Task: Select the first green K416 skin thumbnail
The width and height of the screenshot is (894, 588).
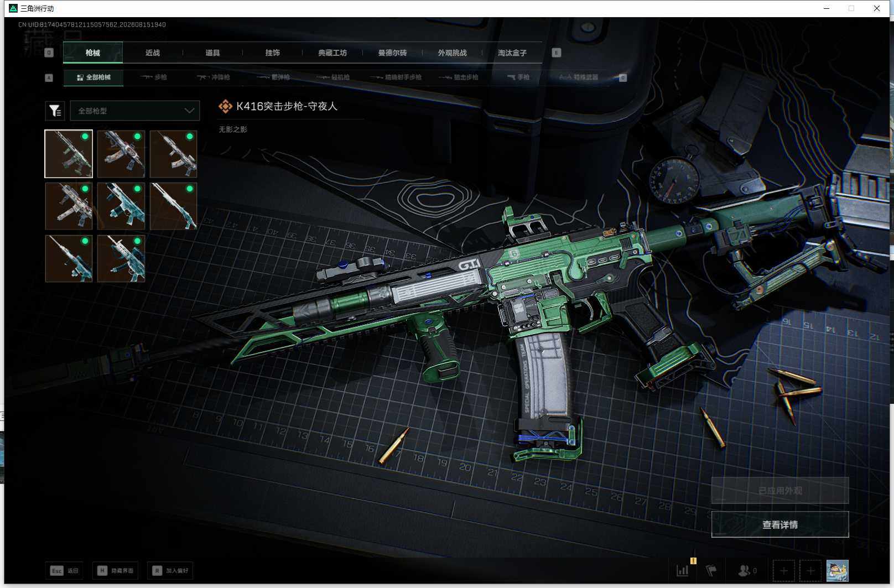Action: click(x=69, y=154)
